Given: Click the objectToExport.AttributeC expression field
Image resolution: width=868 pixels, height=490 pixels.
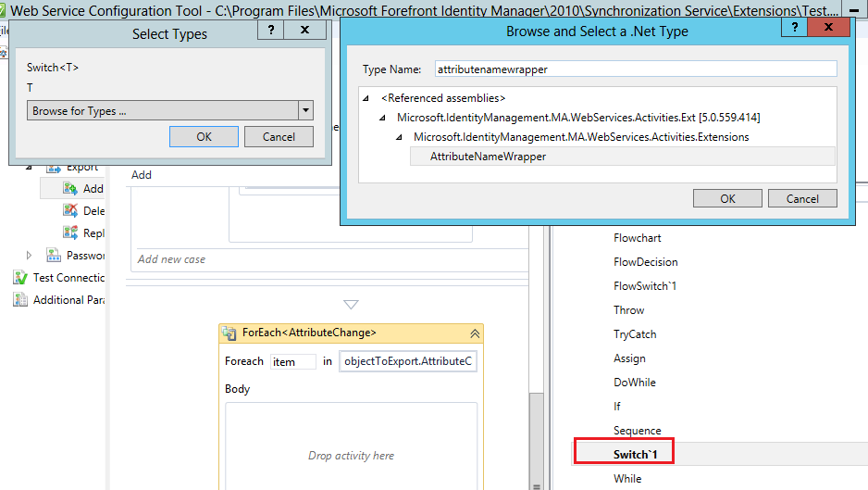Looking at the screenshot, I should click(x=408, y=361).
